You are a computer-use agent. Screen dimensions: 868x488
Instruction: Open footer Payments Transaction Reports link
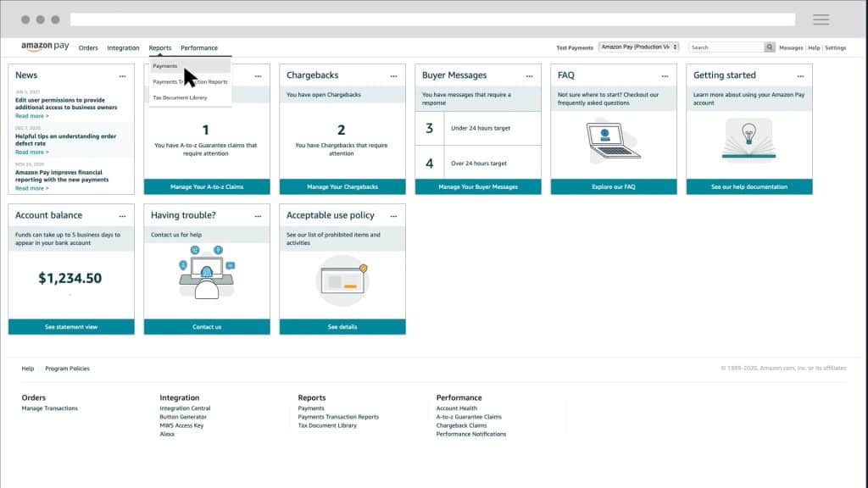(x=338, y=417)
